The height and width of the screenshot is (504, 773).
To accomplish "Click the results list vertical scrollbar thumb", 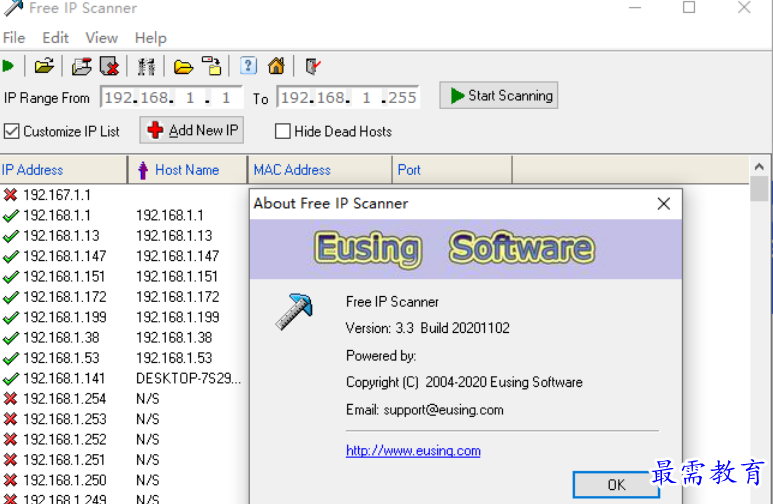I will pyautogui.click(x=759, y=189).
